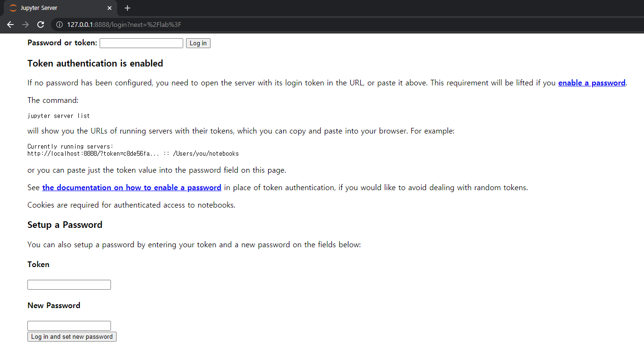Close the Jupyter Server tab
This screenshot has height=360, width=644.
pyautogui.click(x=110, y=8)
